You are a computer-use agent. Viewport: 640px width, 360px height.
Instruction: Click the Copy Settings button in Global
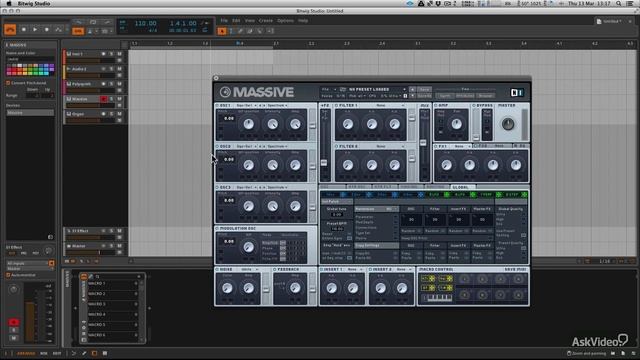376,246
